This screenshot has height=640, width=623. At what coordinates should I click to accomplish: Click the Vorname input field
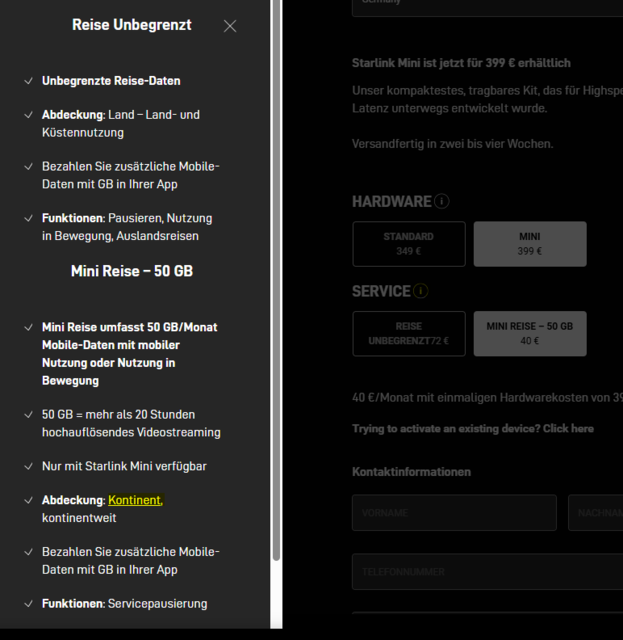454,512
